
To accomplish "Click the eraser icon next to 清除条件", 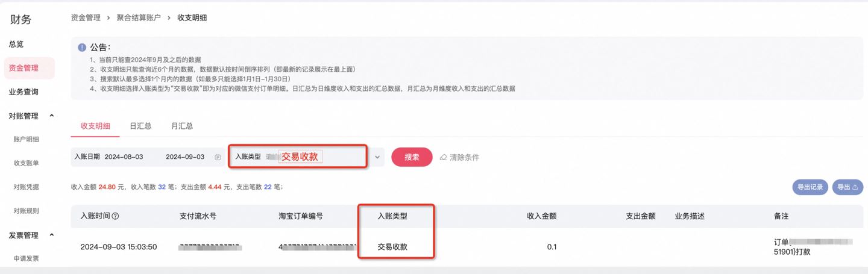I will 444,157.
